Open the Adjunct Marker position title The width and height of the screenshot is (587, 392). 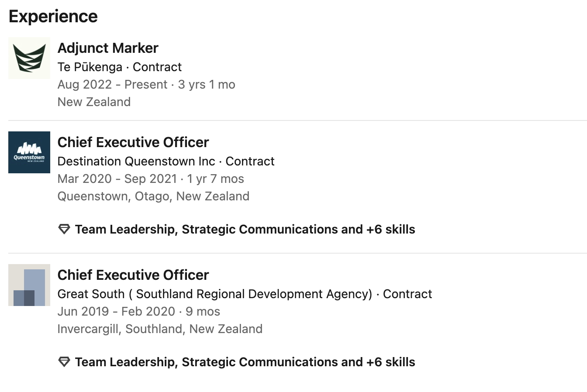pyautogui.click(x=108, y=48)
